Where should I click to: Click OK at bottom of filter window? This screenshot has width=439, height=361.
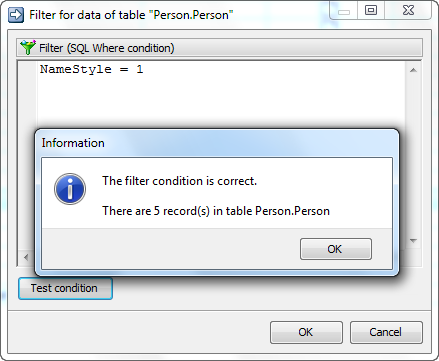click(306, 332)
